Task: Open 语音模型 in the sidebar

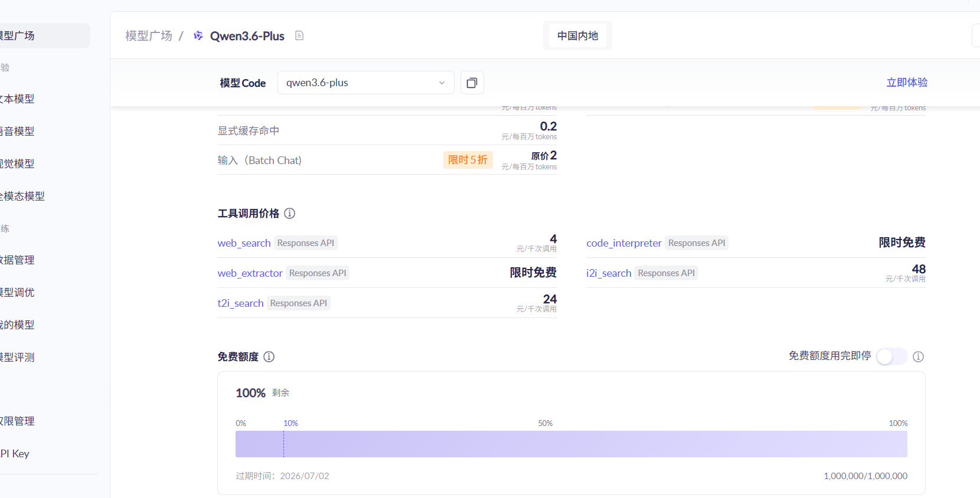Action: click(18, 132)
